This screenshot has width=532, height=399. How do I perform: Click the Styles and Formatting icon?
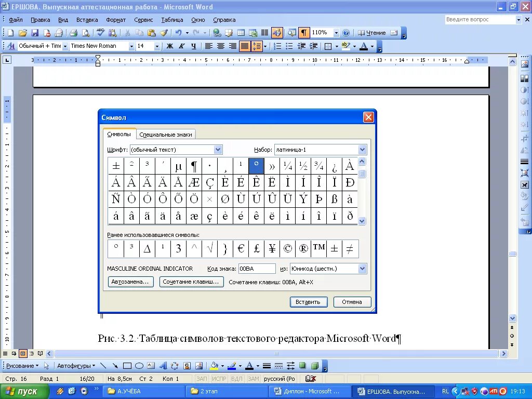[x=11, y=46]
